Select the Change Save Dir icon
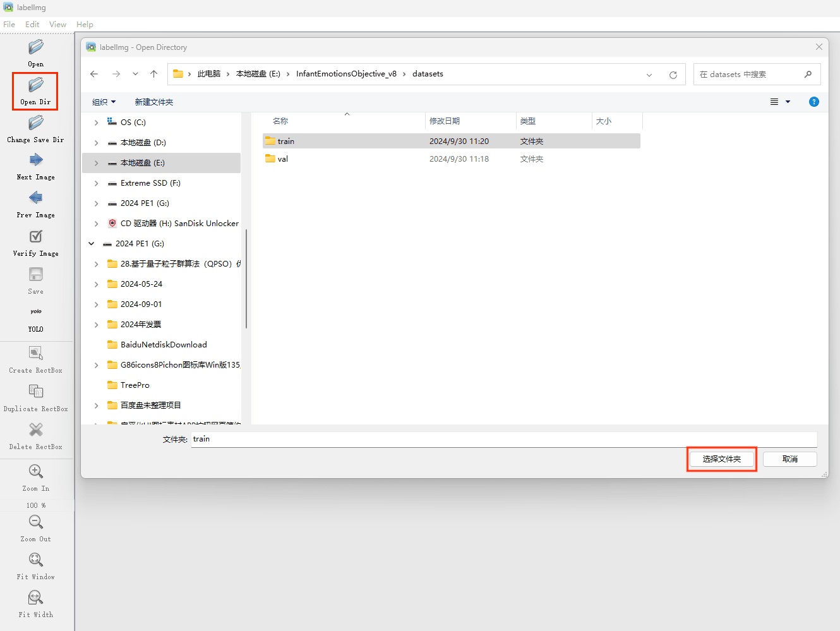Image resolution: width=840 pixels, height=631 pixels. click(35, 123)
